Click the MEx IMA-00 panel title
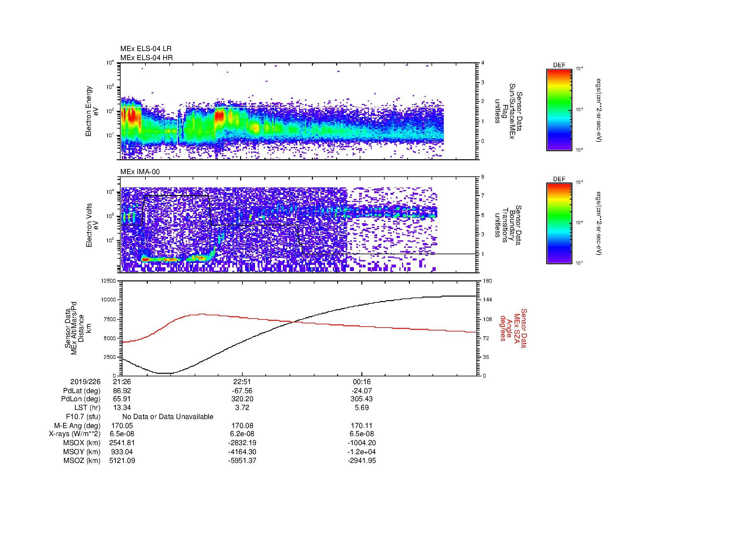 (140, 172)
